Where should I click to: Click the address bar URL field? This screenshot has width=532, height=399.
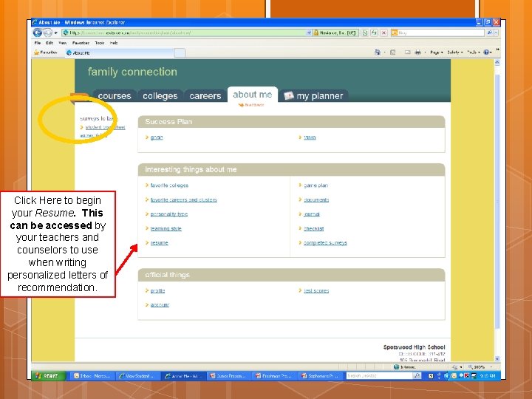click(183, 33)
